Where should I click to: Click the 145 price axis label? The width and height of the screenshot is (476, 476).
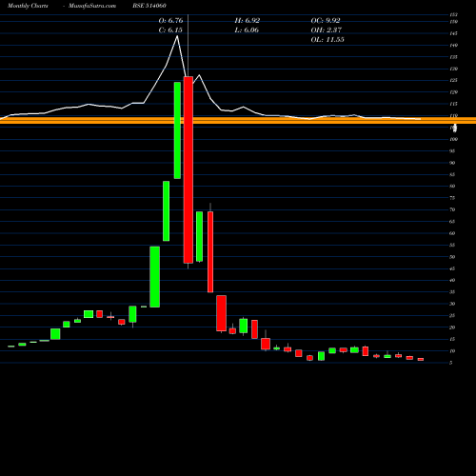(x=453, y=33)
